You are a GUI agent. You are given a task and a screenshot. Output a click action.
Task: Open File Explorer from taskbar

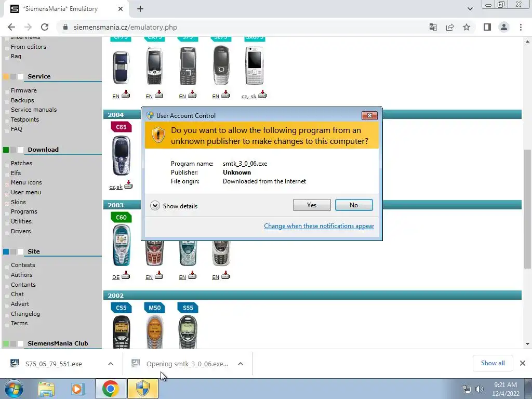46,389
